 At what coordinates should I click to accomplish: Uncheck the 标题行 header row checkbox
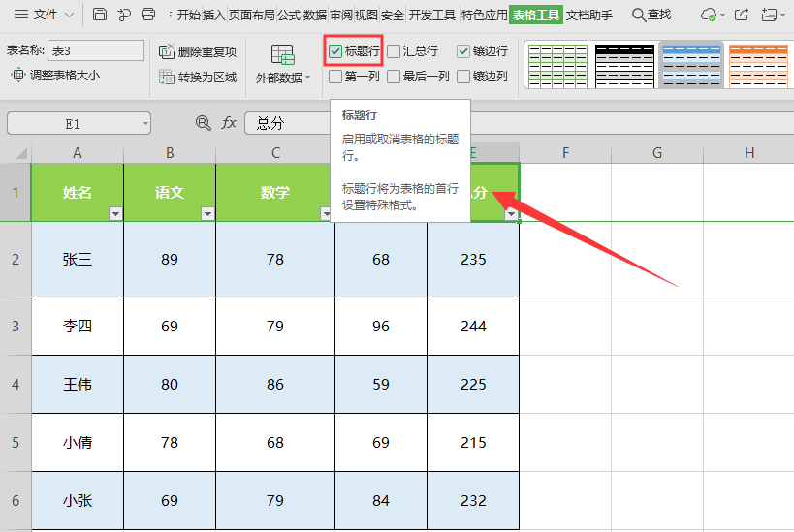pyautogui.click(x=335, y=51)
